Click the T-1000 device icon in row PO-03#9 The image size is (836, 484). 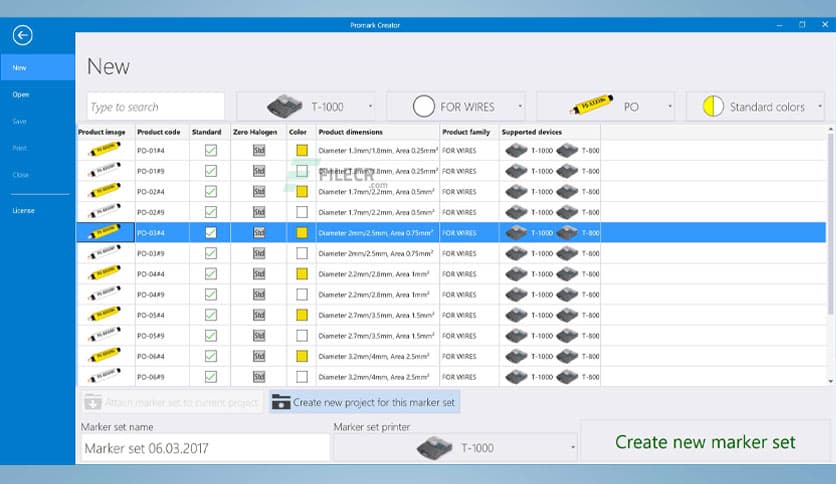[516, 253]
